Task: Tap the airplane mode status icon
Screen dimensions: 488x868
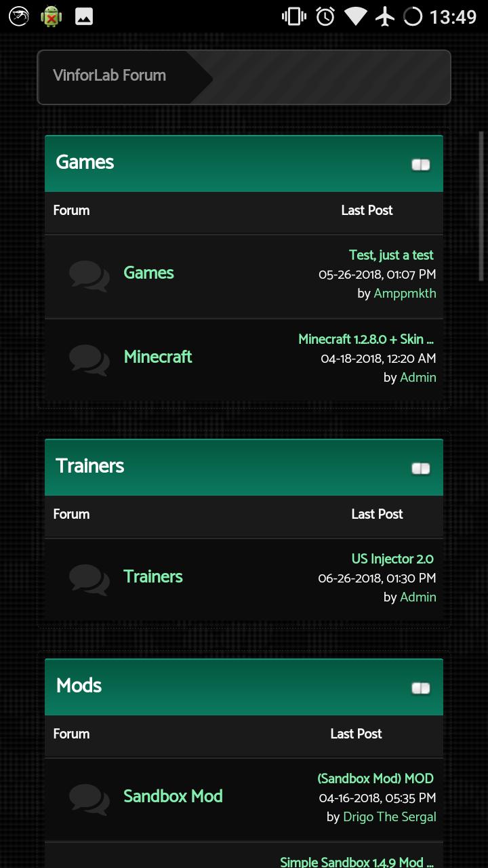Action: click(384, 16)
